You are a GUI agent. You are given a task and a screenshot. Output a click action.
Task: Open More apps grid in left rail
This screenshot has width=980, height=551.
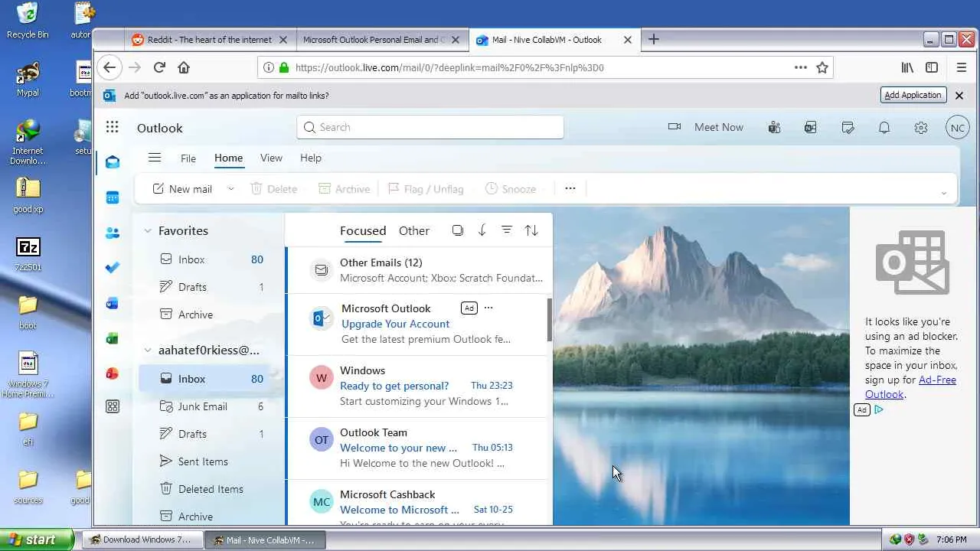coord(113,407)
